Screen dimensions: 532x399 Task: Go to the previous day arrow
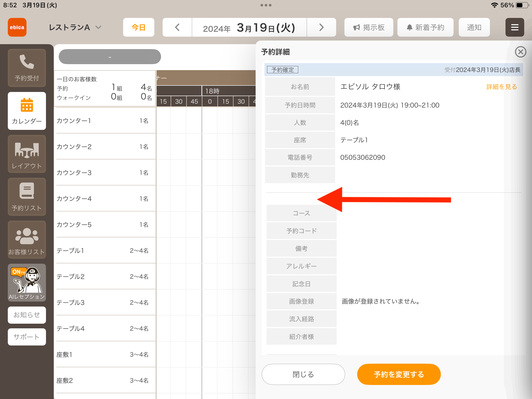point(177,27)
